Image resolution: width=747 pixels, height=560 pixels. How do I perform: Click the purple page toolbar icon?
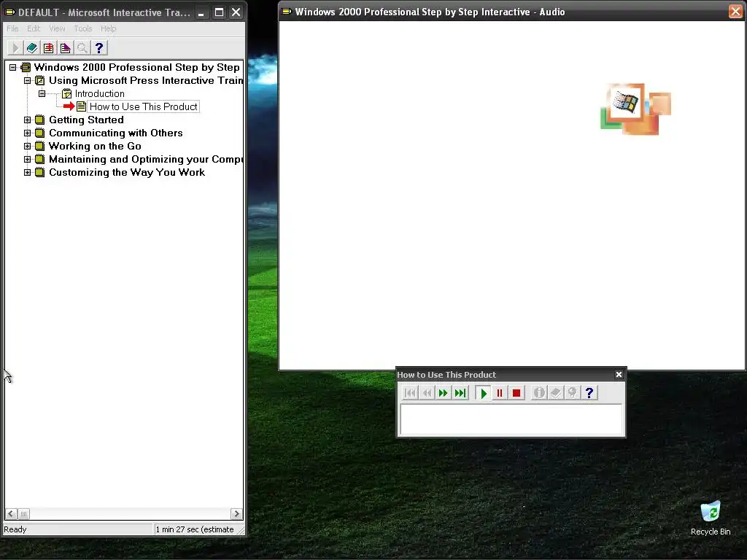pos(65,47)
